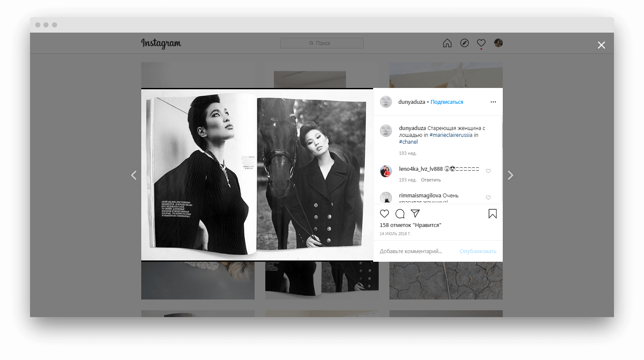This screenshot has height=360, width=644.
Task: Like leno4ka_lvz_lv888 comment
Action: click(x=488, y=171)
